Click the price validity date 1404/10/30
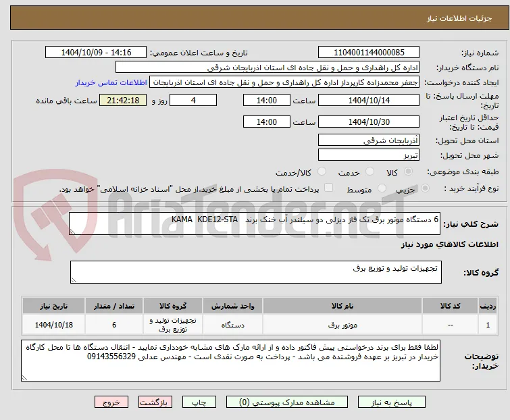The height and width of the screenshot is (420, 510). [369, 122]
